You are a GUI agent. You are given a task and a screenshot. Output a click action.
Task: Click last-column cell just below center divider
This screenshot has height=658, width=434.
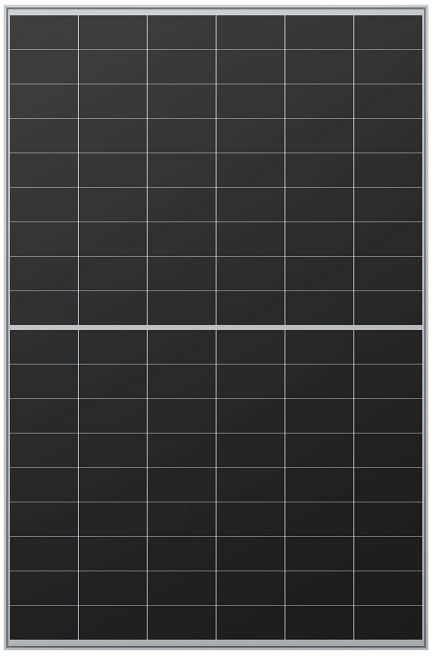388,347
